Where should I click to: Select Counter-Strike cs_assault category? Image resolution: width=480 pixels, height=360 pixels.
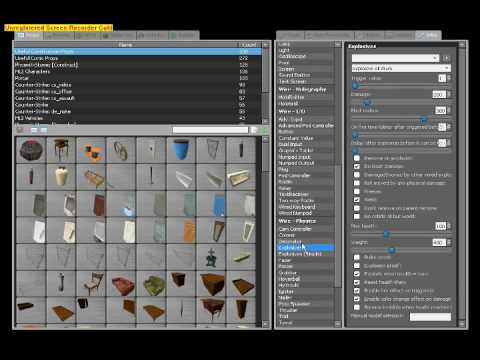point(138,98)
